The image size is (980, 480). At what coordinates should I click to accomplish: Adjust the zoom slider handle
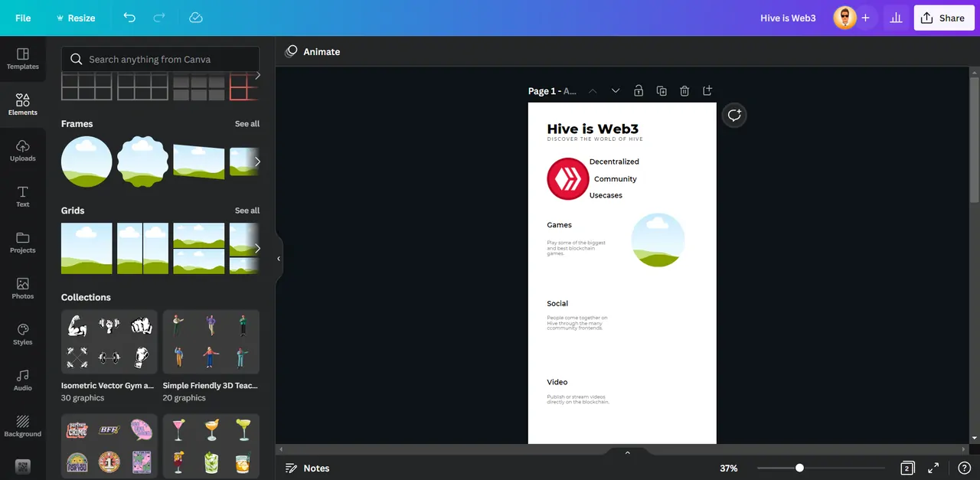coord(799,468)
